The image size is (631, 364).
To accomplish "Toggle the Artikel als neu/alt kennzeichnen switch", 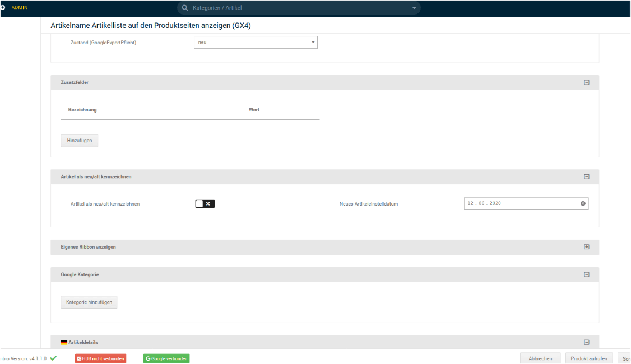I will coord(205,204).
